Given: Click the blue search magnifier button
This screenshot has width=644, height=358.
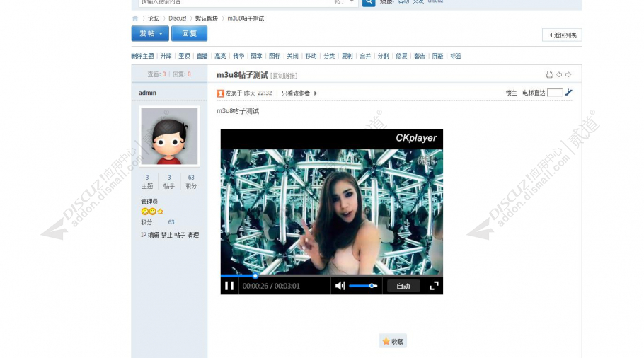Looking at the screenshot, I should tap(369, 2).
